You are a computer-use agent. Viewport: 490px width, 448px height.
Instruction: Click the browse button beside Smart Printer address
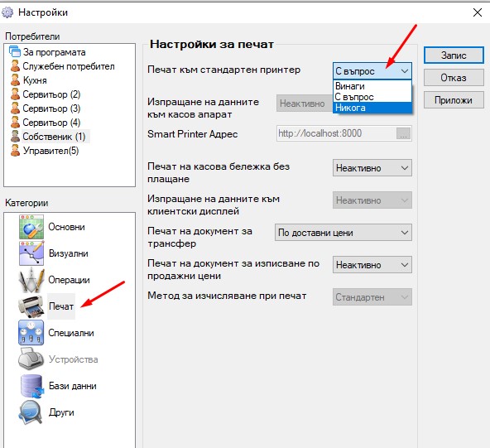403,133
